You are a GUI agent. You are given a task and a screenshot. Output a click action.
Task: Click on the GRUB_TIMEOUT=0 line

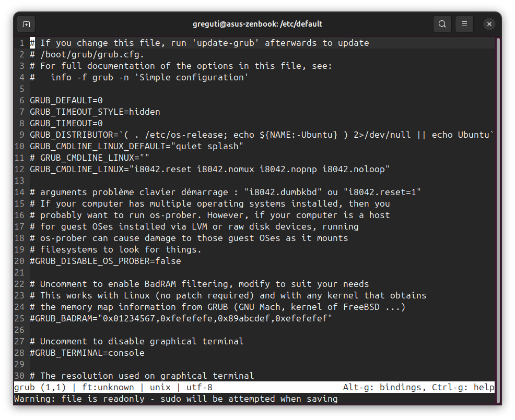66,123
